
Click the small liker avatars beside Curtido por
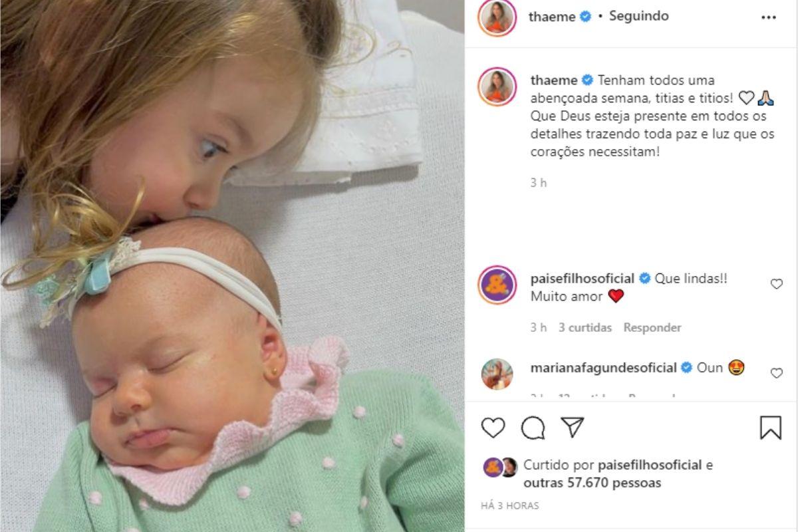[x=500, y=467]
